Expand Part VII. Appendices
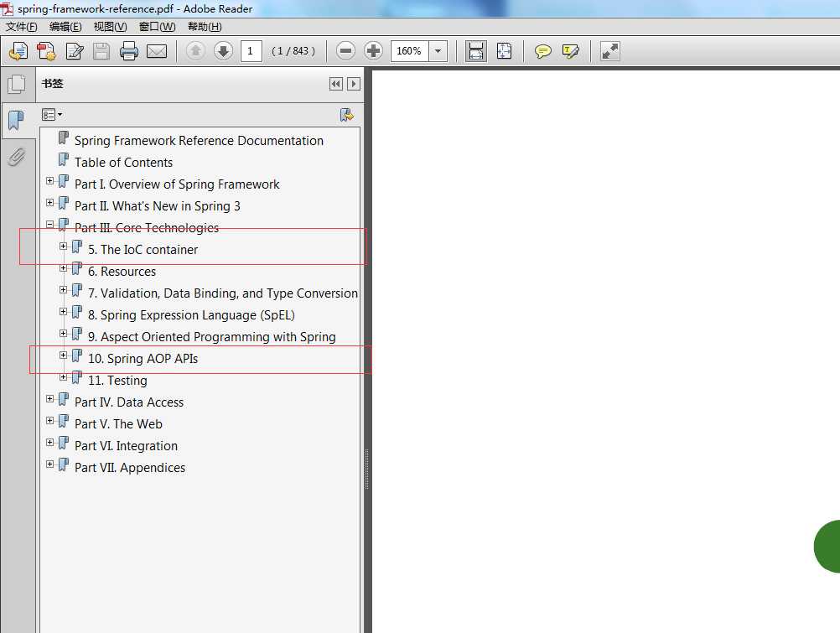The image size is (840, 633). click(x=49, y=464)
